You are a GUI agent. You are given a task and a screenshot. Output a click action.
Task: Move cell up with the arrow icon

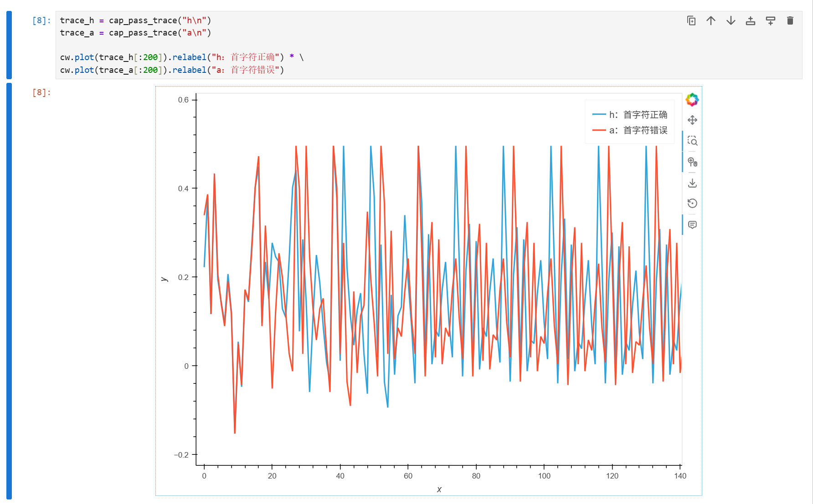tap(711, 20)
